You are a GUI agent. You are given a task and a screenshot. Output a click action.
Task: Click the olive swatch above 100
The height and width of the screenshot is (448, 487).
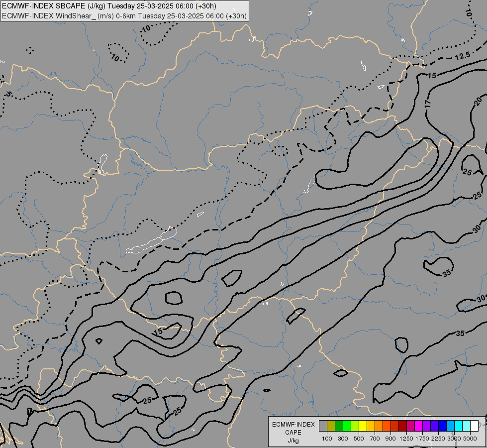point(331,426)
